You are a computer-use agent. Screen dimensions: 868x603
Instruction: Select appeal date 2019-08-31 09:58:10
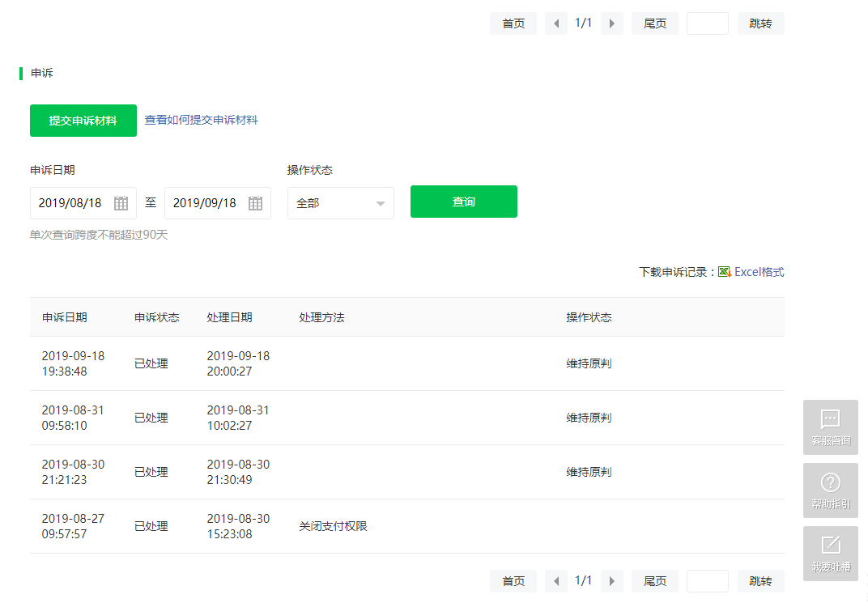73,418
